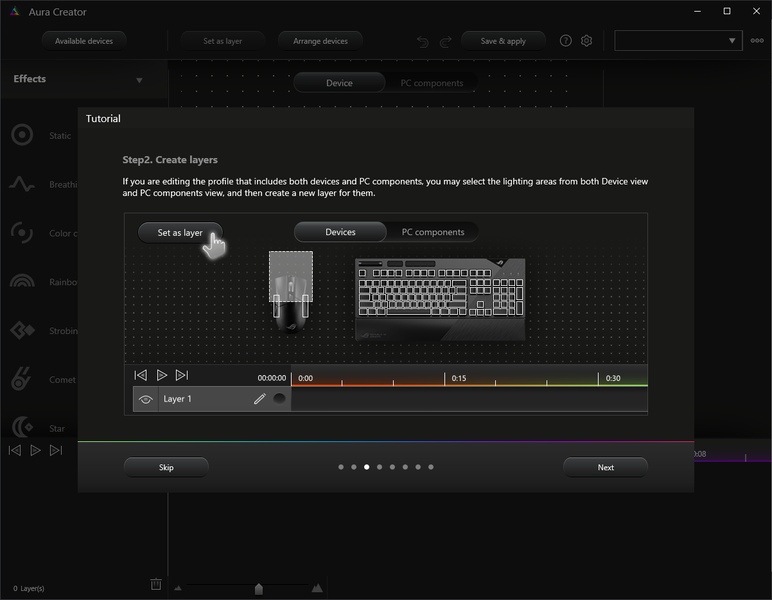Skip the tutorial

click(x=166, y=467)
